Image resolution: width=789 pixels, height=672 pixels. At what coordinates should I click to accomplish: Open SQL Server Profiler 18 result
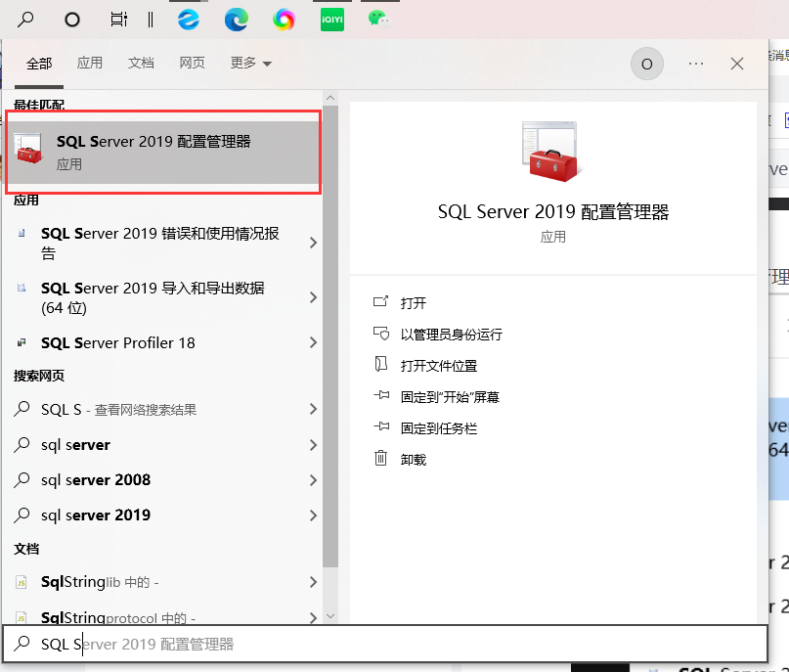[160, 342]
